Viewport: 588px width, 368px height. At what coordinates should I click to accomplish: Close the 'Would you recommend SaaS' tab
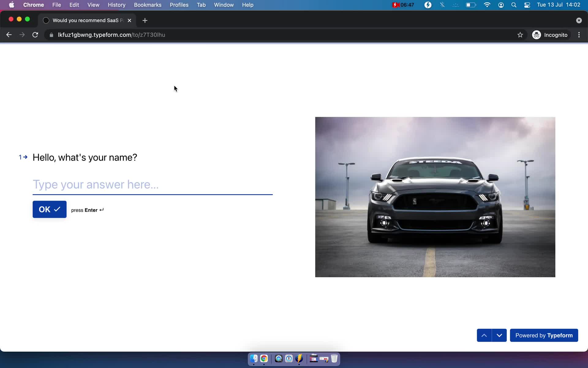coord(129,20)
